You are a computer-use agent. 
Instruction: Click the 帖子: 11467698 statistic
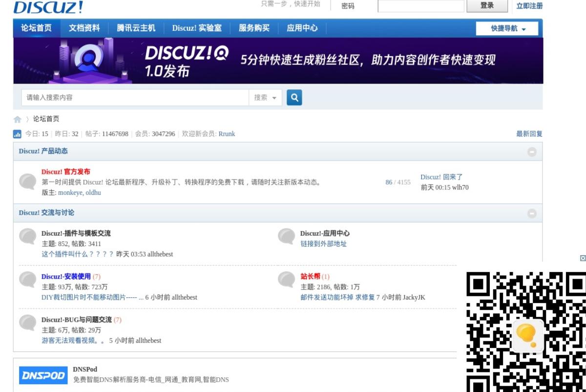(x=107, y=134)
